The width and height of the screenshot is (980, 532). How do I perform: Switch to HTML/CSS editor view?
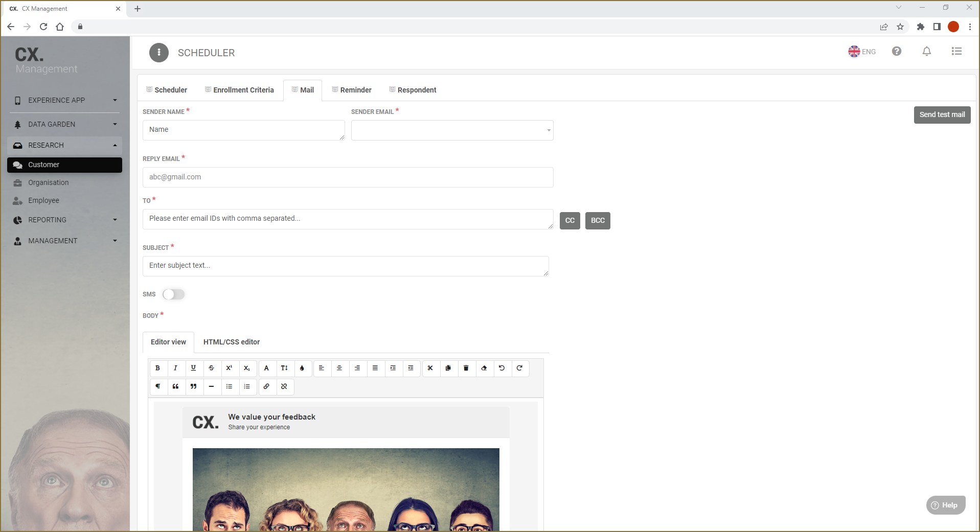point(232,342)
